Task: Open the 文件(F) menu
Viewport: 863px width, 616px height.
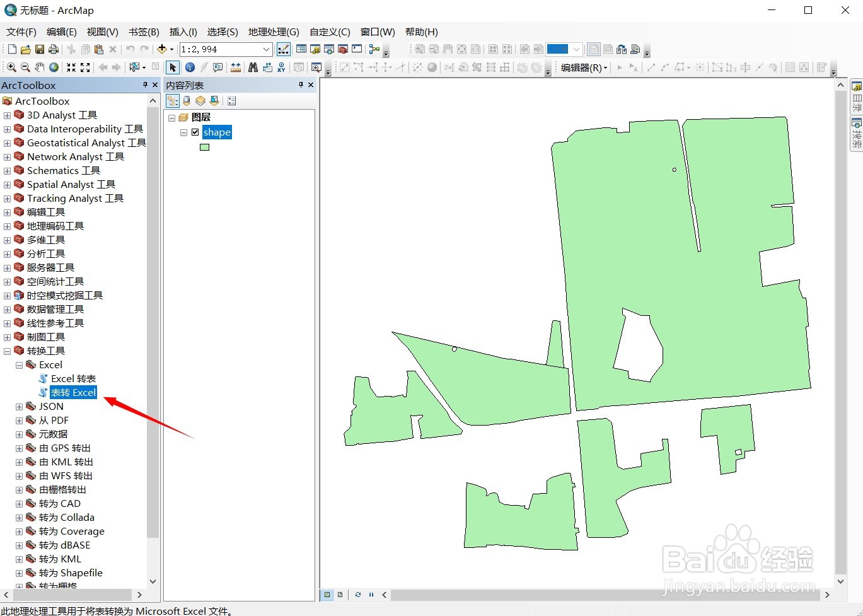Action: point(21,32)
